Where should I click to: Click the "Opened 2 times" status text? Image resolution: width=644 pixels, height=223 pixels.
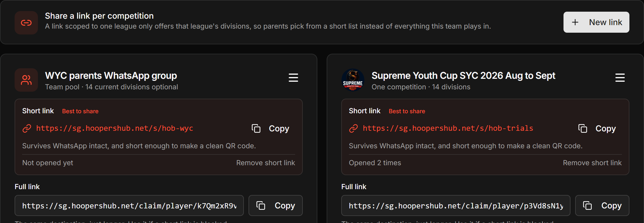[375, 163]
